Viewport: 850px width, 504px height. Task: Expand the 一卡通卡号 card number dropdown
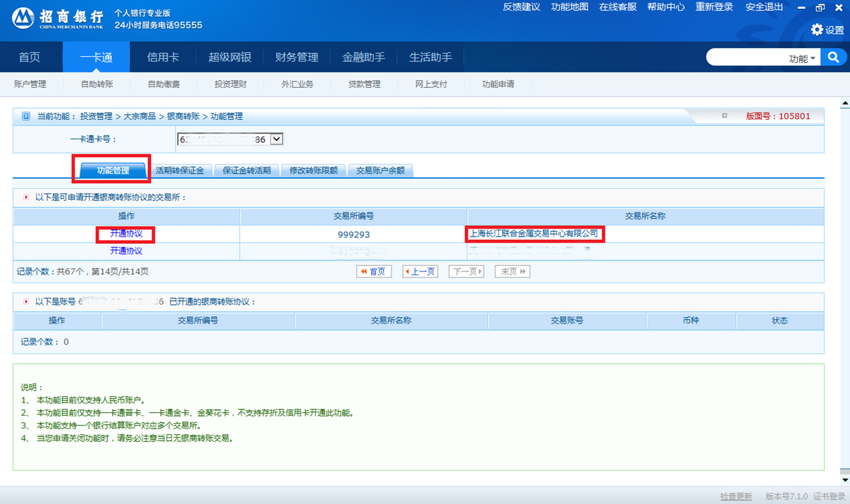[x=277, y=139]
